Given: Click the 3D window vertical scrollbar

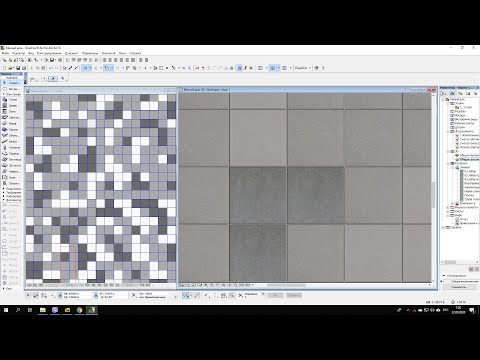Looking at the screenshot, I should pos(433,195).
